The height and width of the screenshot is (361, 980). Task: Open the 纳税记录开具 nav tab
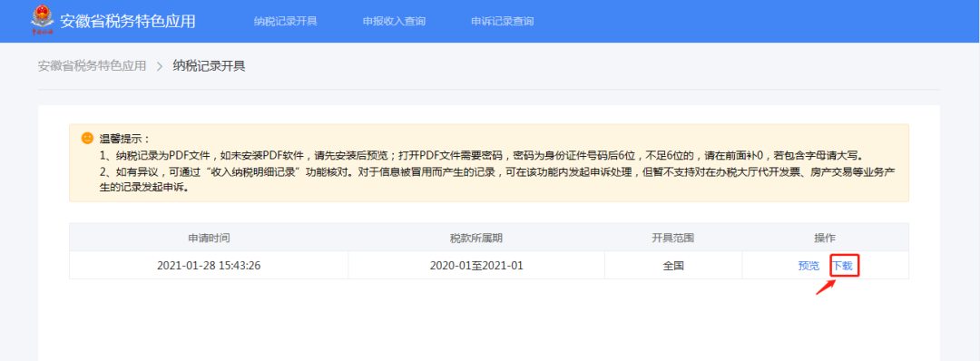point(286,21)
